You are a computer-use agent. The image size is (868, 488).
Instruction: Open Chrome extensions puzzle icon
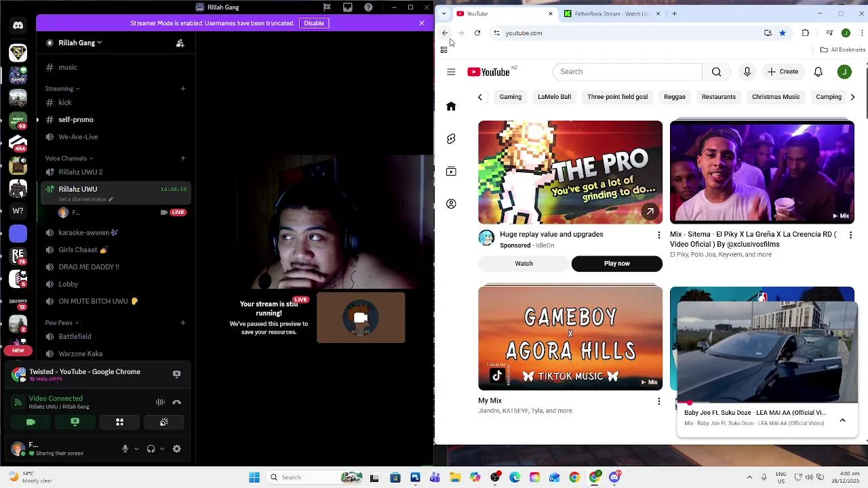click(x=806, y=33)
